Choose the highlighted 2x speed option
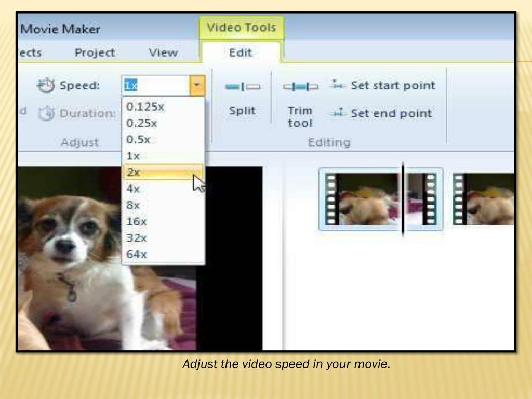This screenshot has width=532, height=399. pyautogui.click(x=163, y=172)
